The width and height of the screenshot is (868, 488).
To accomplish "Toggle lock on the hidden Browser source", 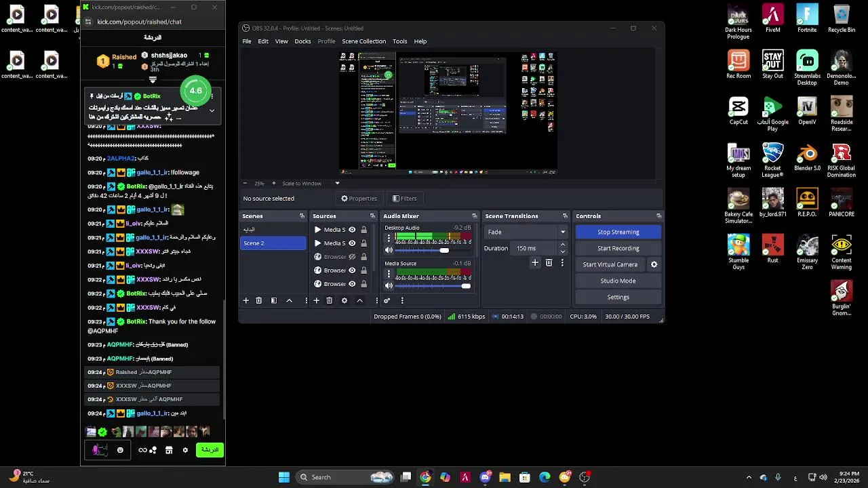I will click(363, 257).
